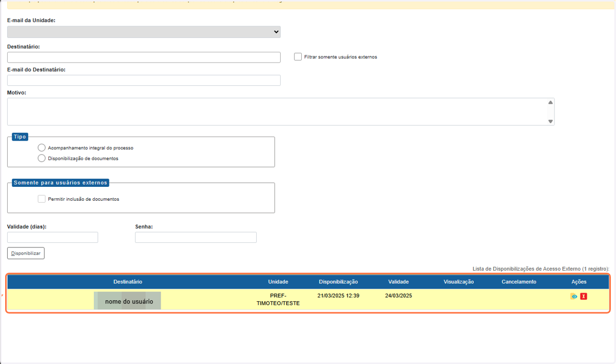Click the Cancelamento column header
This screenshot has height=364, width=616.
click(x=519, y=282)
